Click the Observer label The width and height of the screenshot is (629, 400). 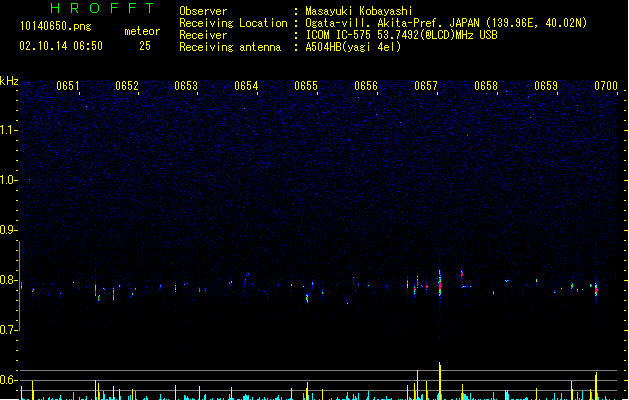tap(203, 11)
